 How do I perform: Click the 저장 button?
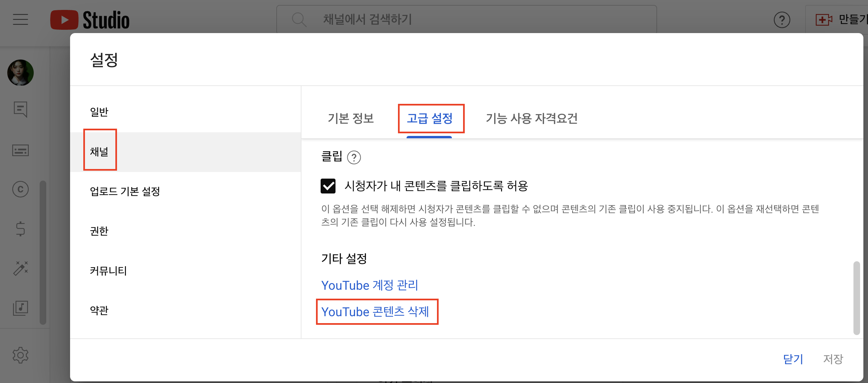pos(833,359)
